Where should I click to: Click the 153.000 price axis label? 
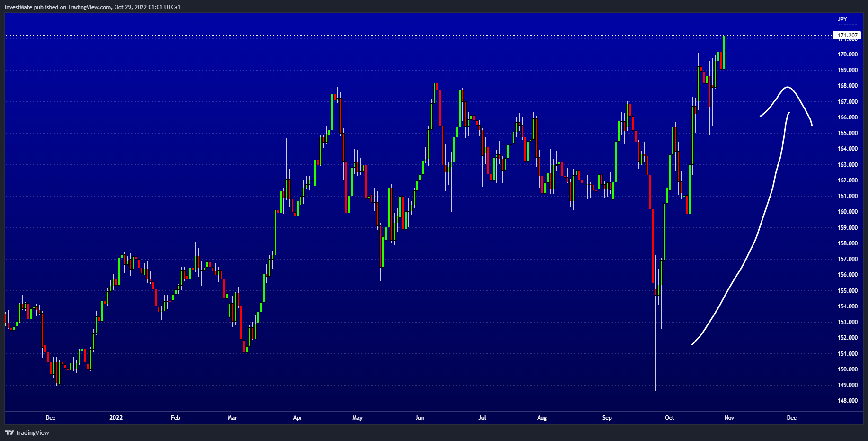point(848,322)
